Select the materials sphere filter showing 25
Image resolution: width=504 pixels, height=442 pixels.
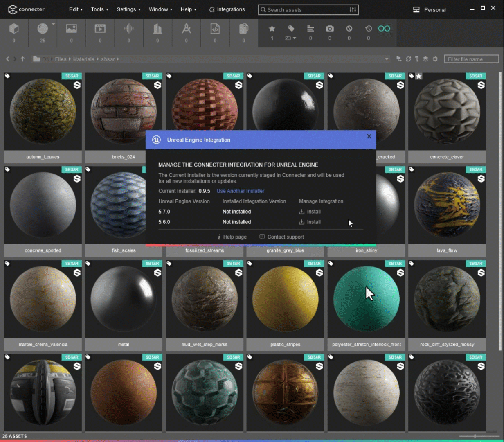click(x=43, y=28)
